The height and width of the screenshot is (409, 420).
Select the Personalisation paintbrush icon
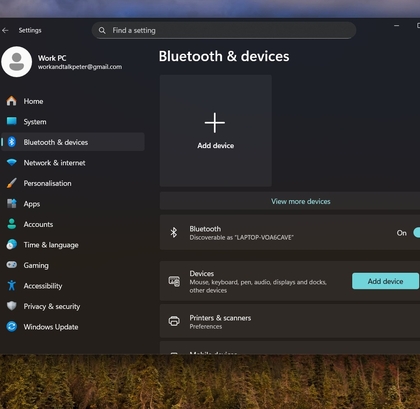click(12, 183)
